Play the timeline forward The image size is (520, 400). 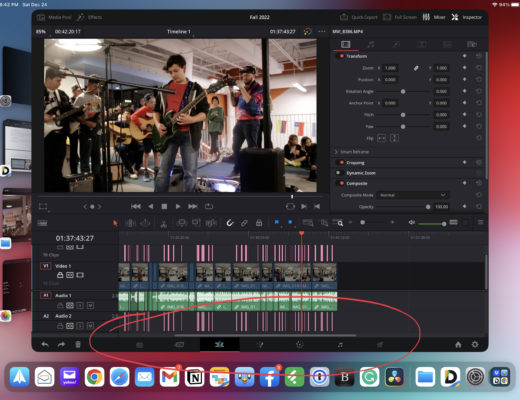[178, 206]
